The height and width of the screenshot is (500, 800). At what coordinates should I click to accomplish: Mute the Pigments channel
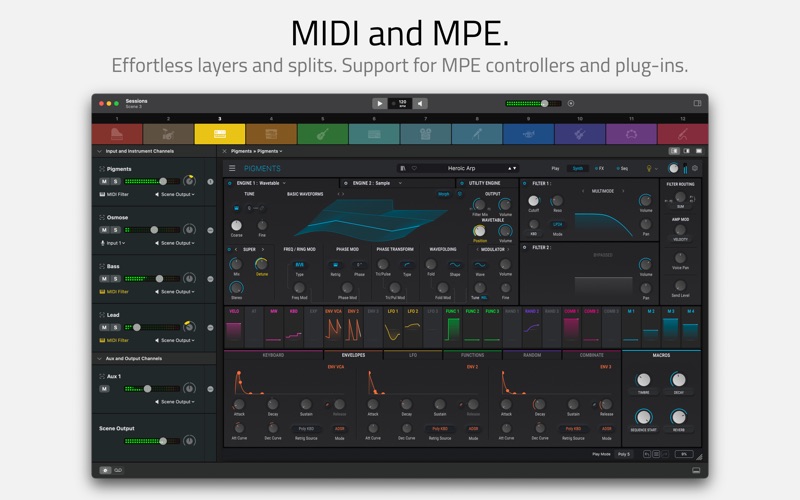click(104, 182)
